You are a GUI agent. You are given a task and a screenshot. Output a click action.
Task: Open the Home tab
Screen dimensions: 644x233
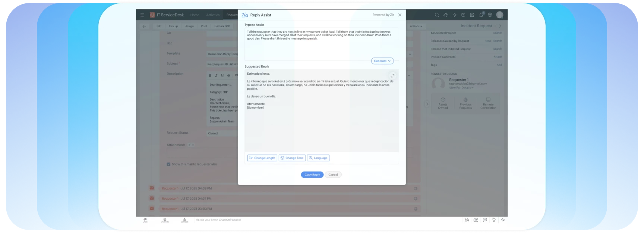coord(195,15)
